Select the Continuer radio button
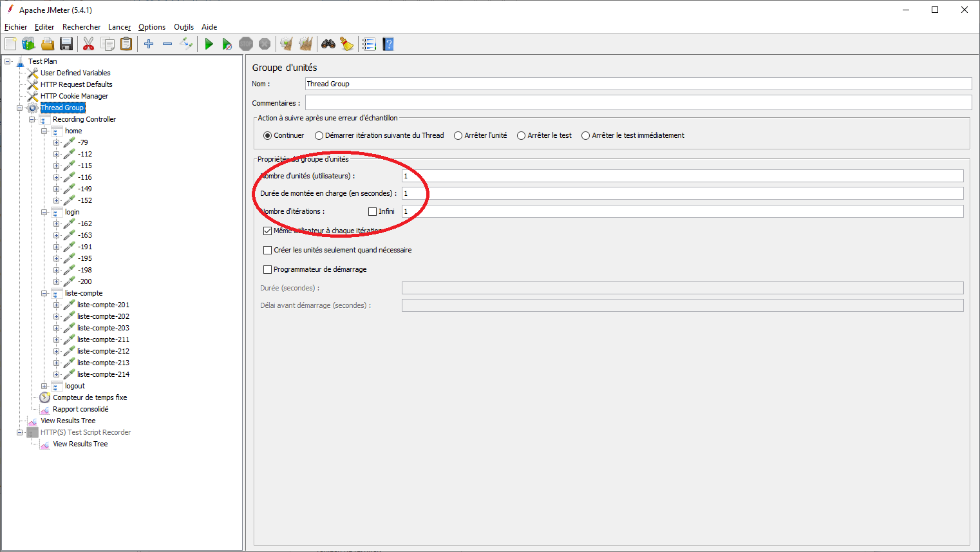Screen dimensions: 980x552 point(267,136)
